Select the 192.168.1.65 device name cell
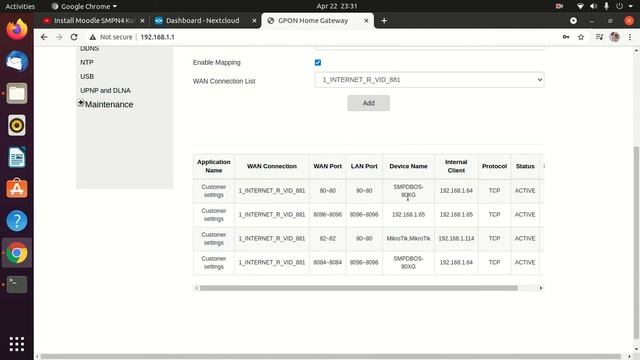The width and height of the screenshot is (640, 360). tap(408, 215)
